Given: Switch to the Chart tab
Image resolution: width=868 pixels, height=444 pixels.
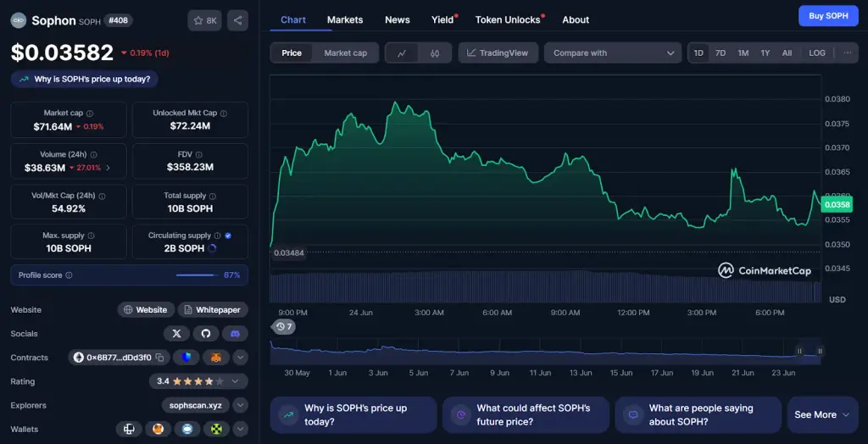Looking at the screenshot, I should coord(292,19).
